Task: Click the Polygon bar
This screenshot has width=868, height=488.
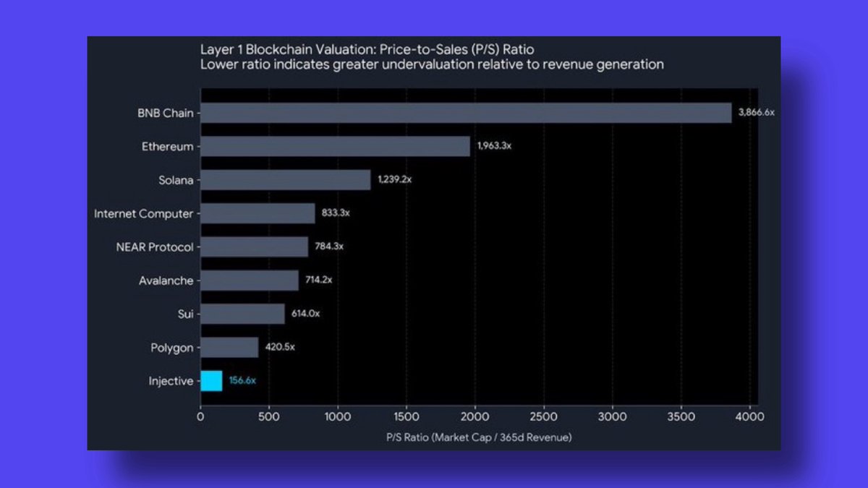Action: [x=229, y=347]
